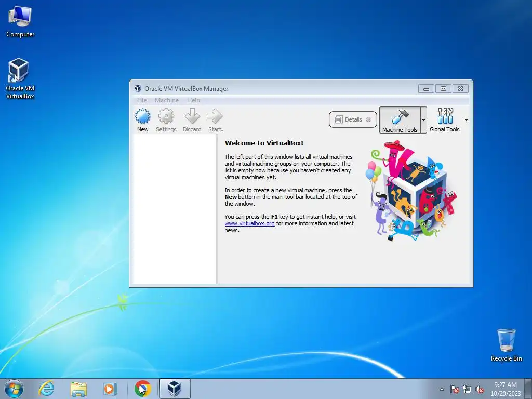The width and height of the screenshot is (532, 399).
Task: Select the Computer desktop icon
Action: pyautogui.click(x=20, y=22)
